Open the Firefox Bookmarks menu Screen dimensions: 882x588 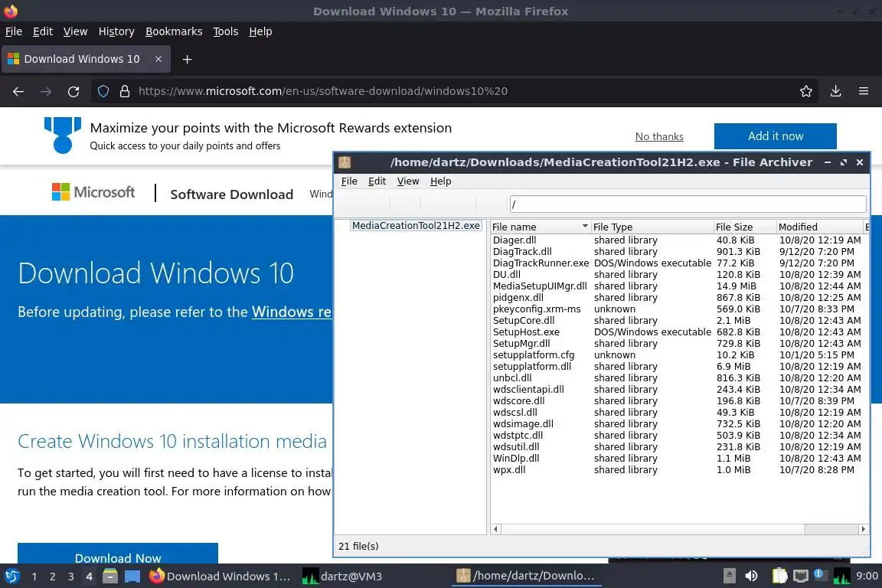pyautogui.click(x=174, y=31)
